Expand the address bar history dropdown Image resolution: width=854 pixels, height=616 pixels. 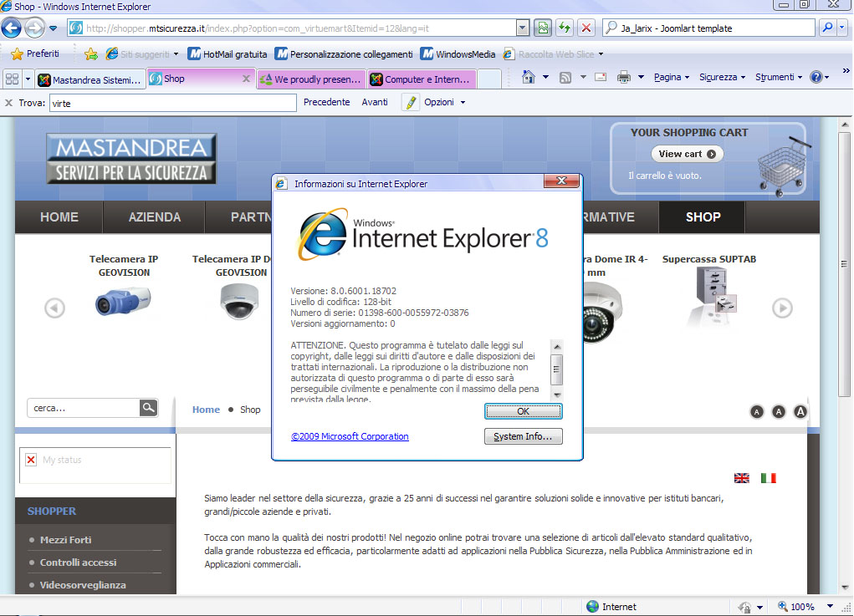[523, 28]
